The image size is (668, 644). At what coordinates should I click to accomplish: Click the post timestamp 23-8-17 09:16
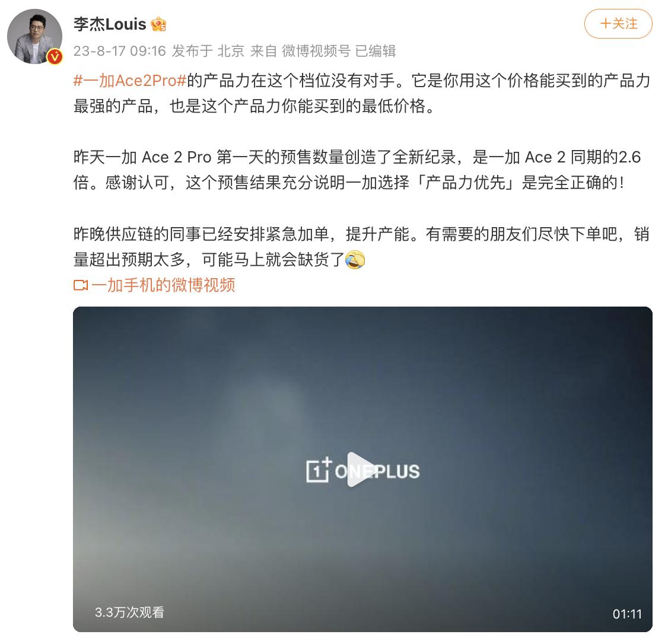[119, 51]
